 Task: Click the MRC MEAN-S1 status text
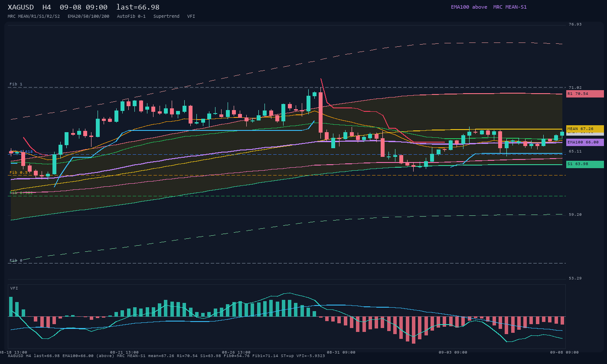[x=510, y=7]
